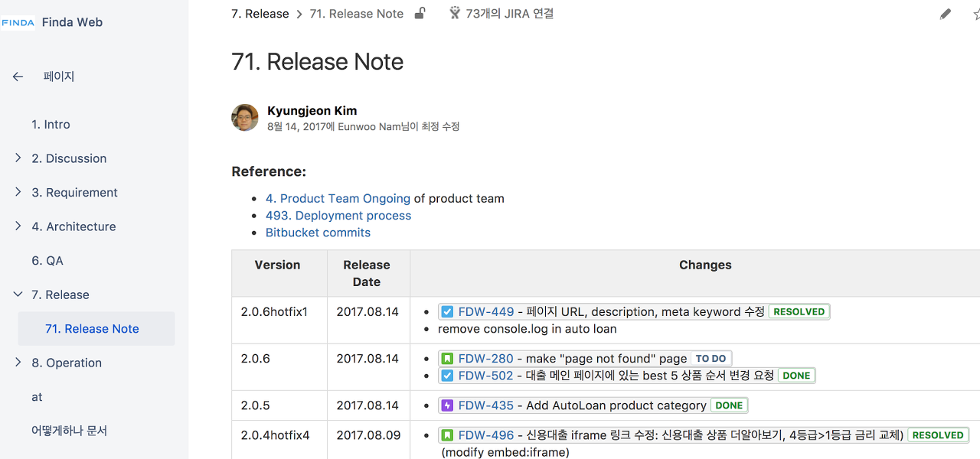Expand the 2. Discussion tree item
The height and width of the screenshot is (459, 980).
click(18, 158)
